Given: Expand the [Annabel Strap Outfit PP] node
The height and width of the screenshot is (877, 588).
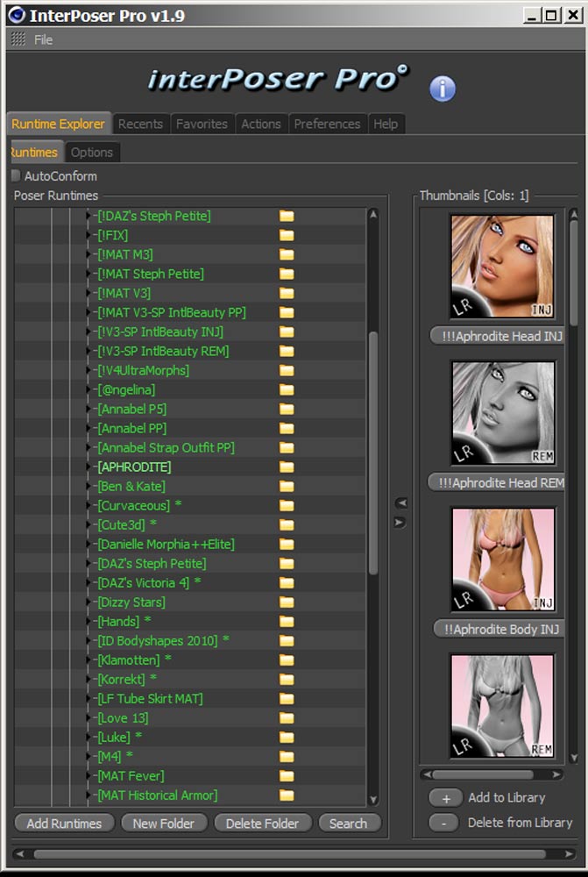Looking at the screenshot, I should pyautogui.click(x=89, y=447).
